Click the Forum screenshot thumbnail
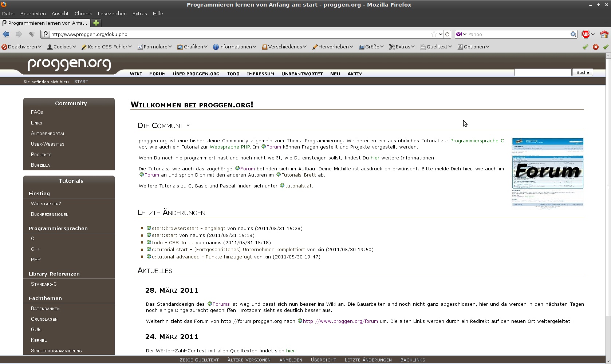This screenshot has height=364, width=611. pyautogui.click(x=548, y=172)
